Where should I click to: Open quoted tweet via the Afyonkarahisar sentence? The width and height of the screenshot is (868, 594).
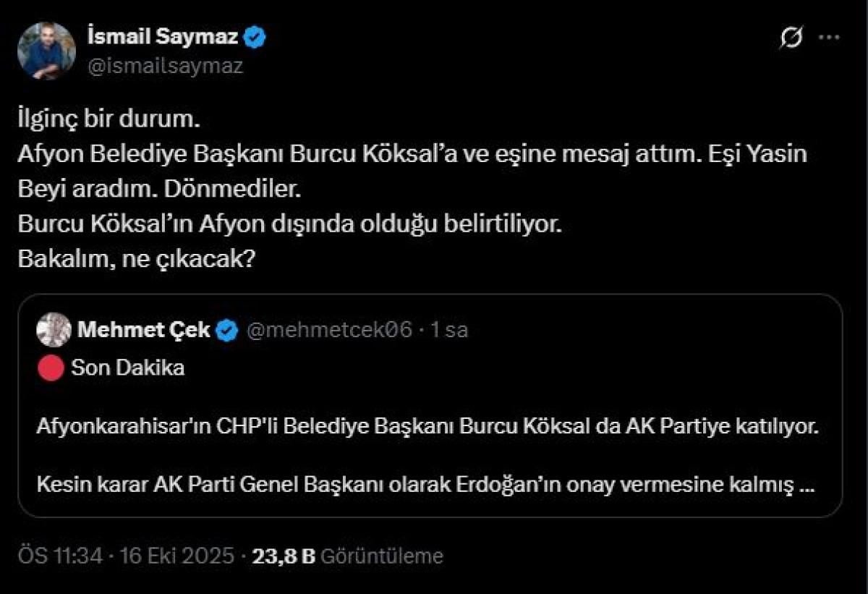point(427,426)
